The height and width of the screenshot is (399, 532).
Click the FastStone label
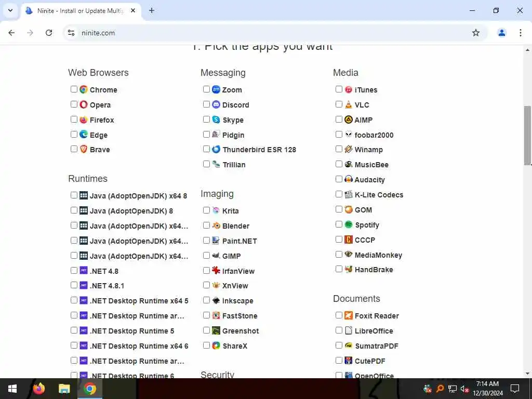[x=240, y=315]
